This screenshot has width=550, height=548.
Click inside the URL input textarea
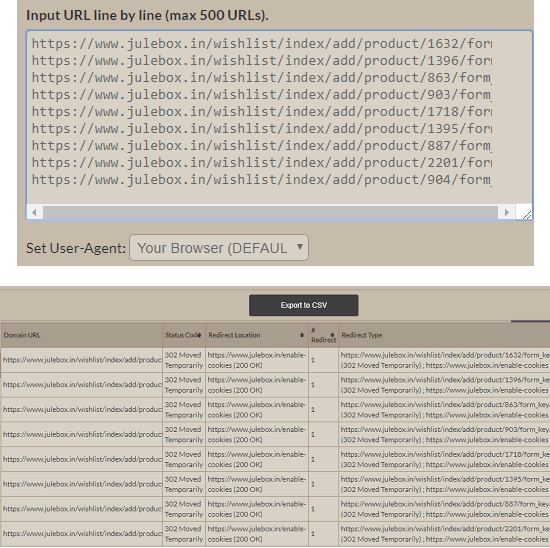279,125
